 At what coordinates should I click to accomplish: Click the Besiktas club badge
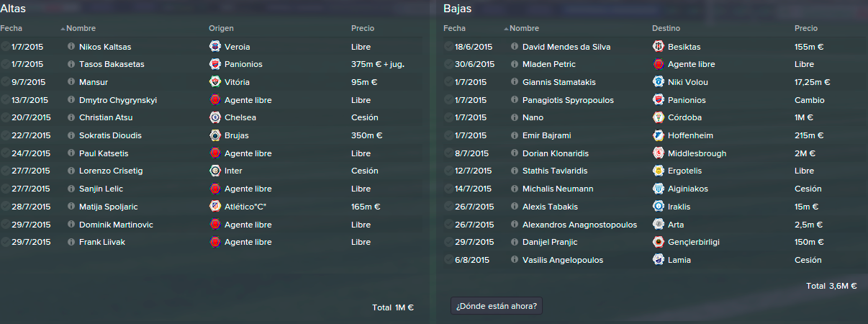[x=658, y=46]
